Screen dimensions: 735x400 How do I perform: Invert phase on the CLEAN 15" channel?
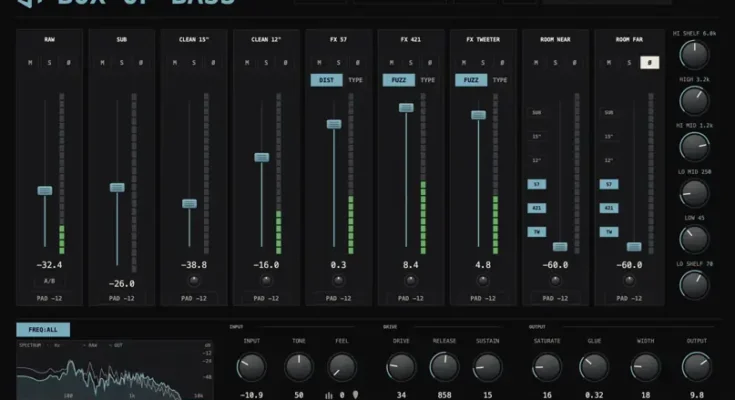point(213,62)
